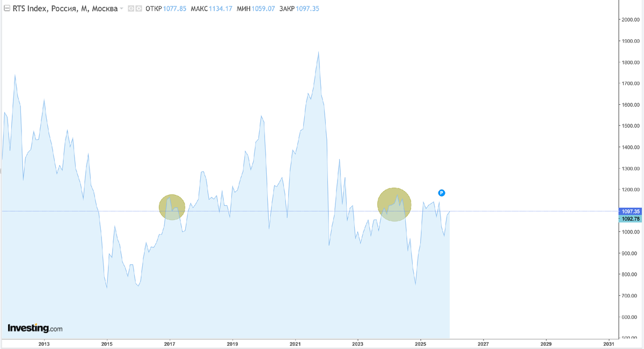
Task: Click the 2021 time axis label
Action: (x=295, y=344)
